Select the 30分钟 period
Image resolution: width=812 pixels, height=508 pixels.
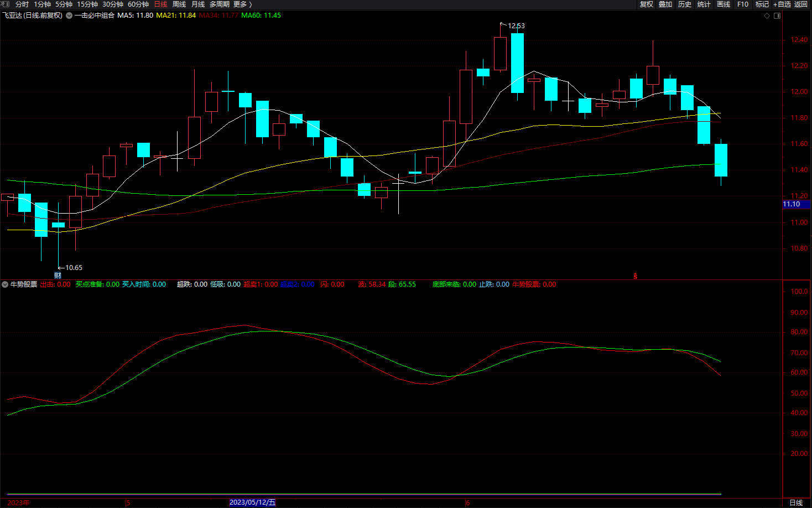pos(113,4)
